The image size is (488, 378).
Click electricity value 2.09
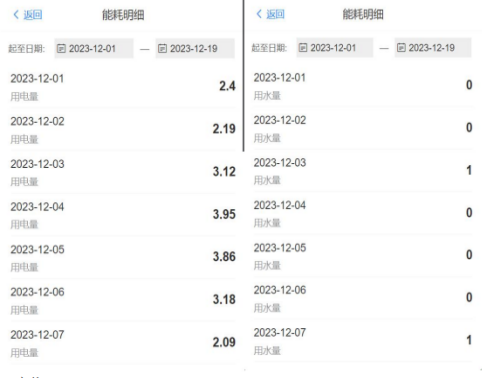point(224,342)
